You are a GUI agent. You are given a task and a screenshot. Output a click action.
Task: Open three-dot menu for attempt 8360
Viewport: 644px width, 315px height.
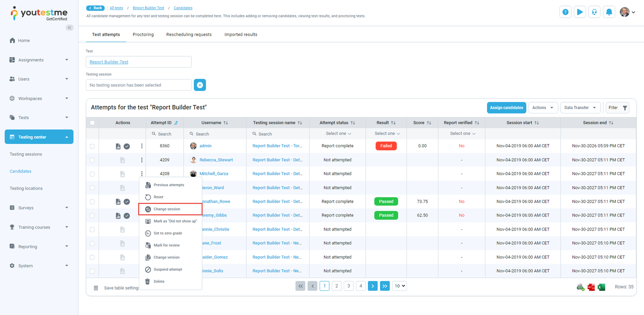pos(142,146)
